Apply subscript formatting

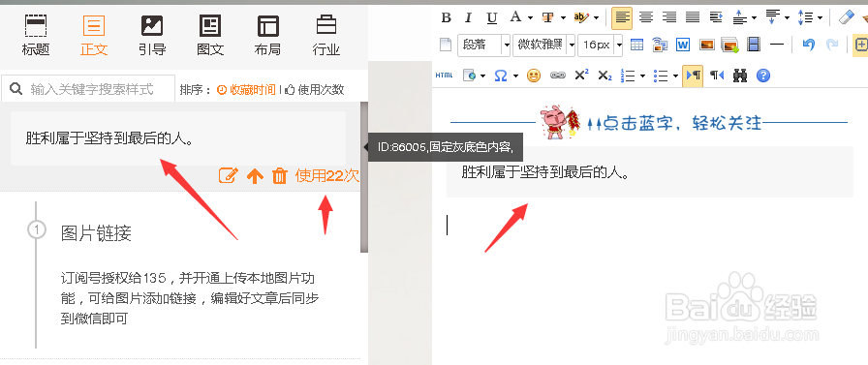click(x=604, y=76)
